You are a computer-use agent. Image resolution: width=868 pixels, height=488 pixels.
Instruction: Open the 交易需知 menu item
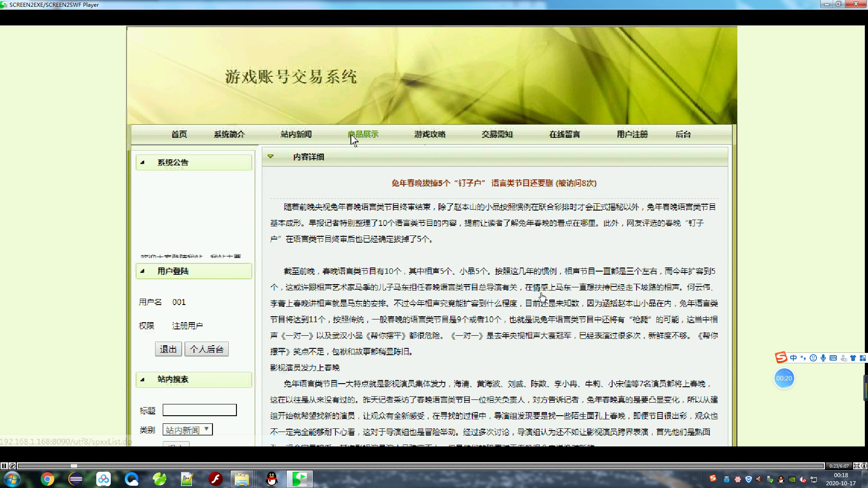[497, 134]
